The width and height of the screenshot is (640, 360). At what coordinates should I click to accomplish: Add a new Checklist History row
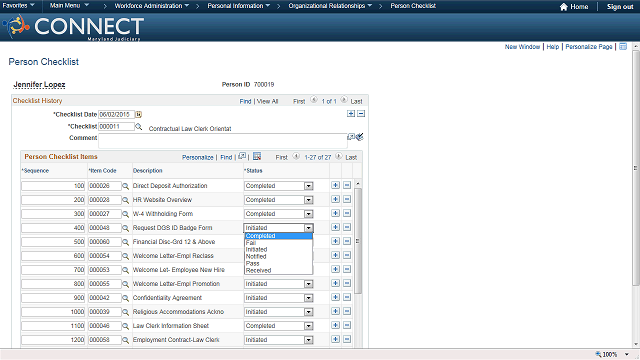tap(351, 113)
